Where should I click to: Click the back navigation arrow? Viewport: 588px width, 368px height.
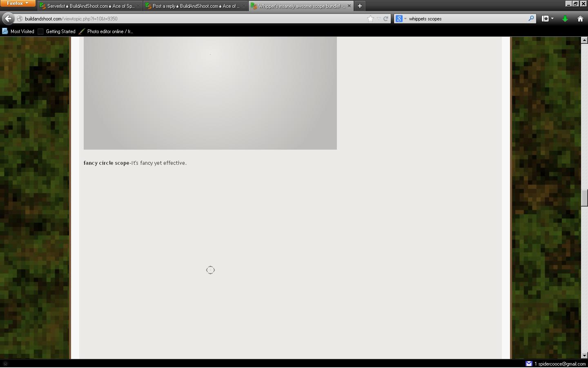pyautogui.click(x=8, y=18)
